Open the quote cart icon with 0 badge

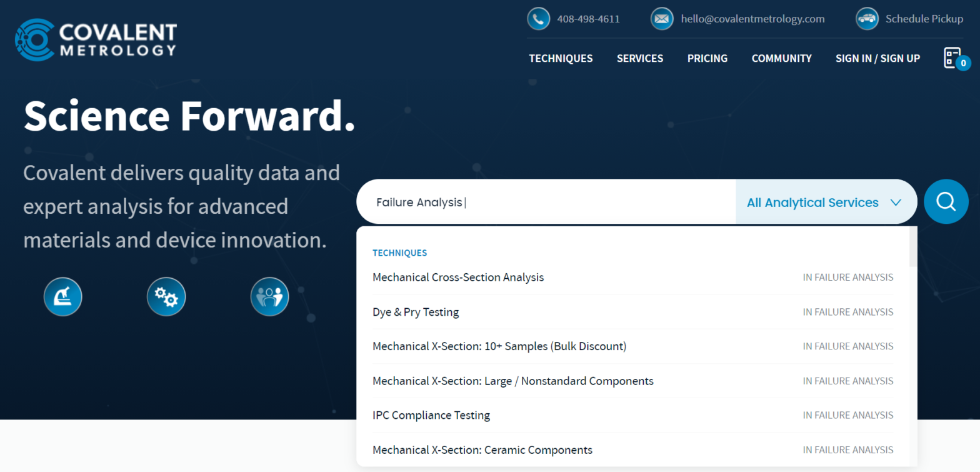pyautogui.click(x=956, y=59)
